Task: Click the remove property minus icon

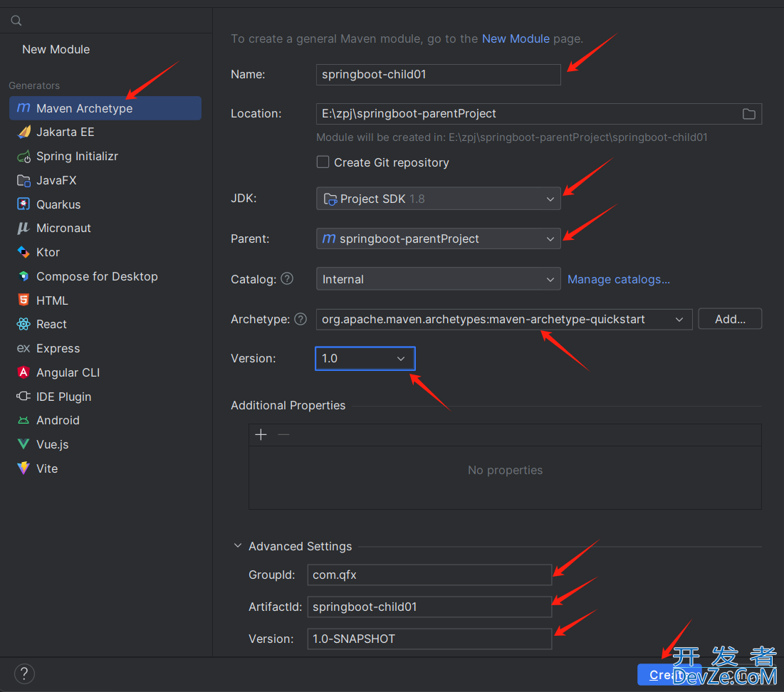Action: (x=283, y=434)
